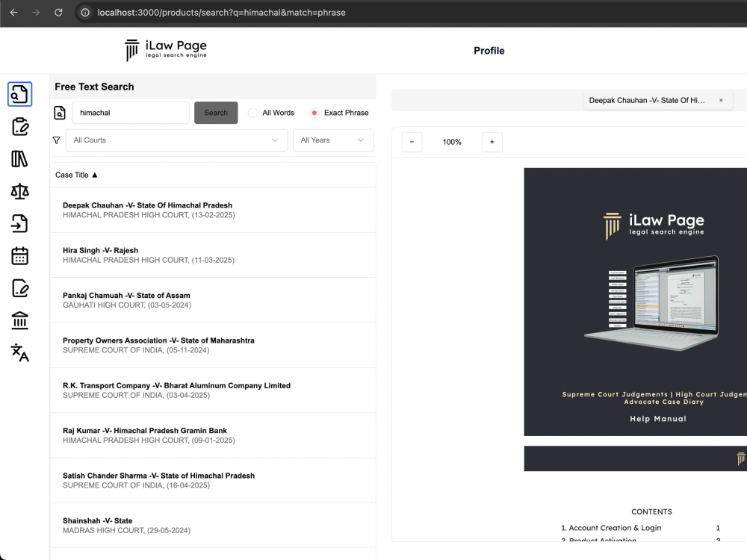Open the document import arrow sidebar icon
This screenshot has width=747, height=560.
pos(19,223)
